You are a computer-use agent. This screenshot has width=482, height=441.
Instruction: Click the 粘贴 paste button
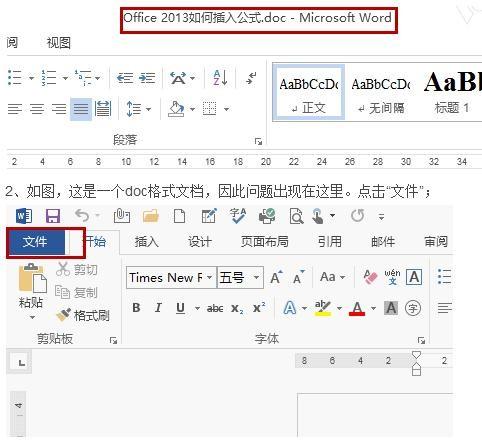point(31,290)
